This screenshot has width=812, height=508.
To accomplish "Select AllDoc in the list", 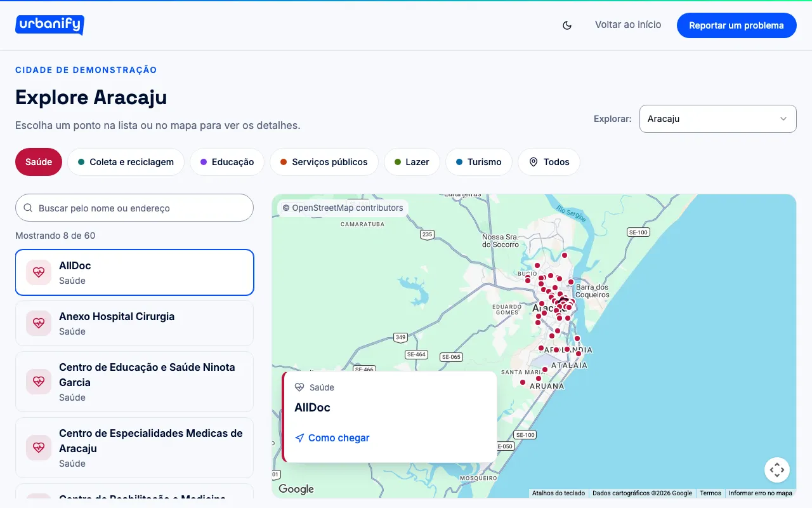I will (134, 272).
